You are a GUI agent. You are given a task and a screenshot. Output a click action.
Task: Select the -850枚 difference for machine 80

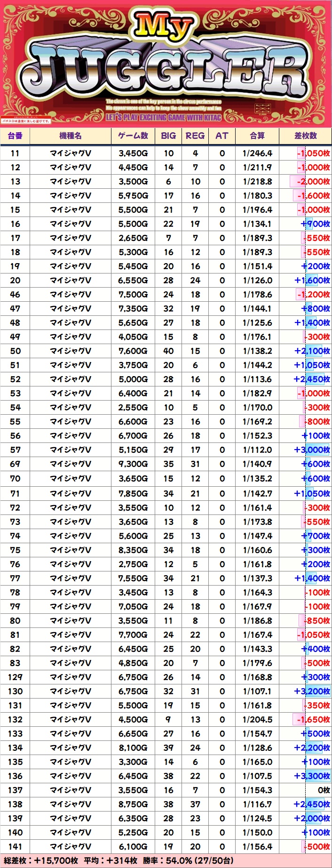click(x=316, y=621)
